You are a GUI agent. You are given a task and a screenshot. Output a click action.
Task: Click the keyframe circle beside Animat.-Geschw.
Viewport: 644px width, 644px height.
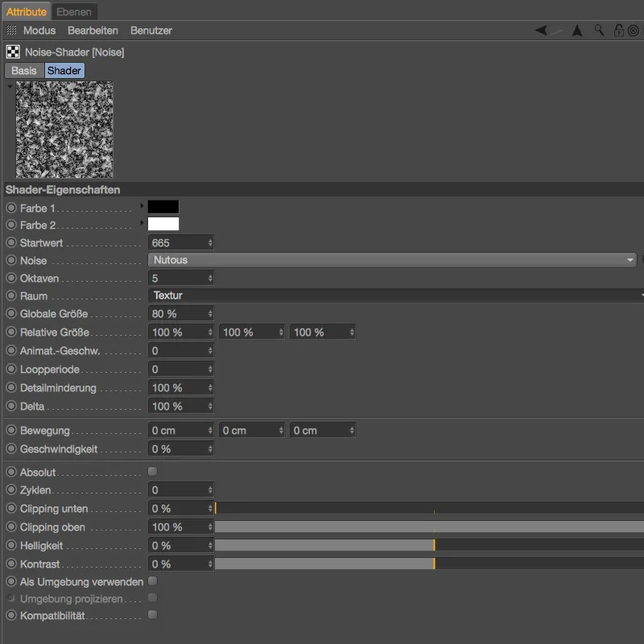[11, 350]
